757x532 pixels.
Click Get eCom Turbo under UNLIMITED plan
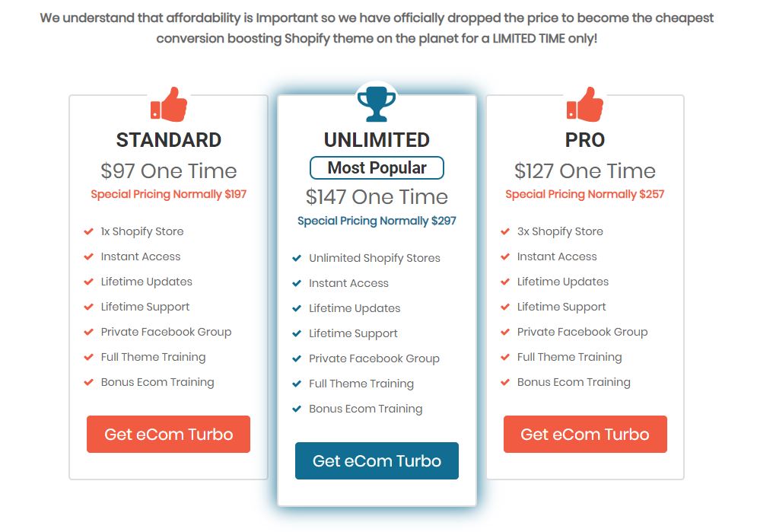[377, 460]
